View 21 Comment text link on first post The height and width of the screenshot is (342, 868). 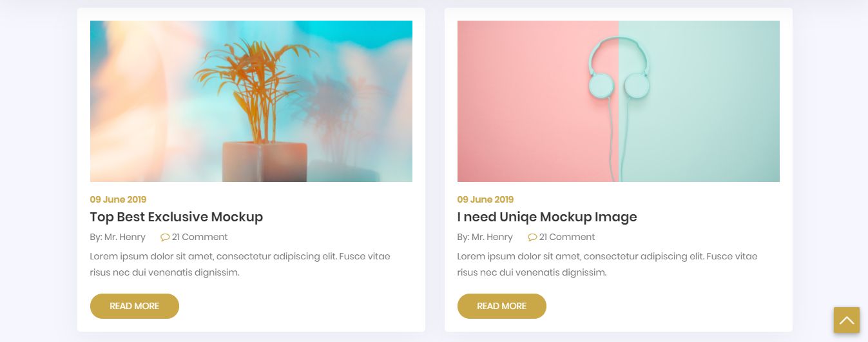point(200,237)
